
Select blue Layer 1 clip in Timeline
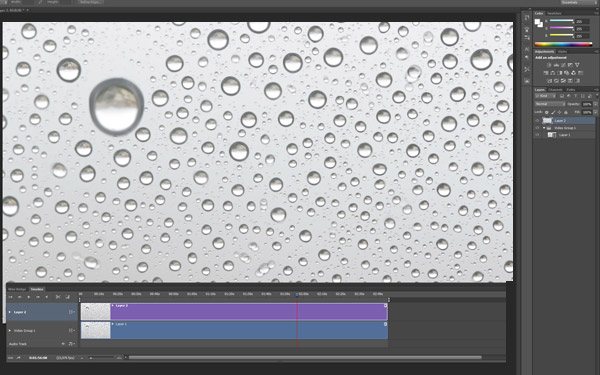(x=249, y=330)
